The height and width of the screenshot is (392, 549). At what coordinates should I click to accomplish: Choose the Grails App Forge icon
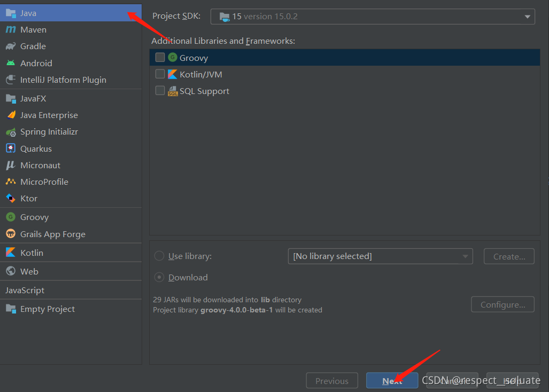[11, 234]
